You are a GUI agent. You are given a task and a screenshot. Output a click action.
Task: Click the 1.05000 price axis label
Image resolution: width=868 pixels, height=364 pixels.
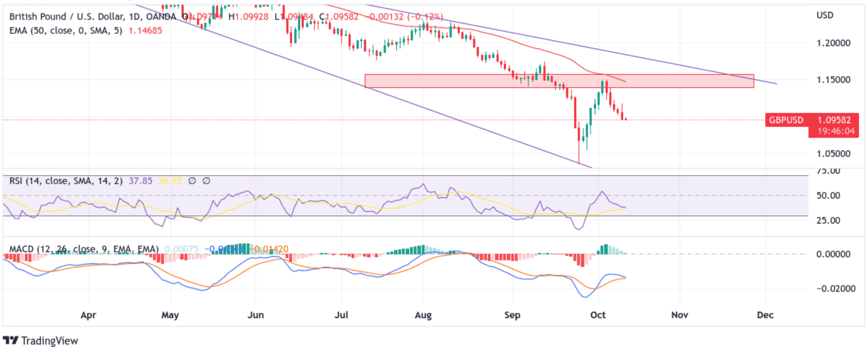point(834,154)
